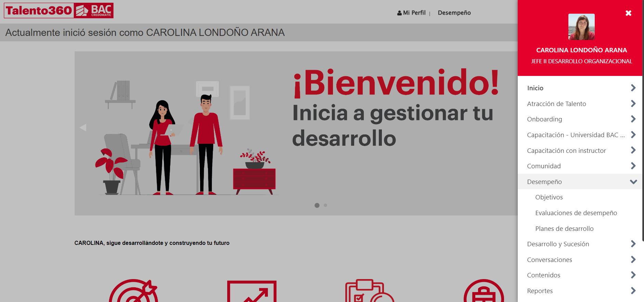
Task: Select the first carousel dot indicator
Action: coord(317,205)
